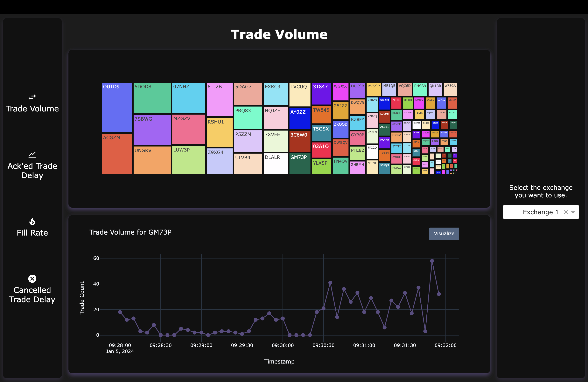
Task: Click the Fill Rate flame icon
Action: pos(32,221)
